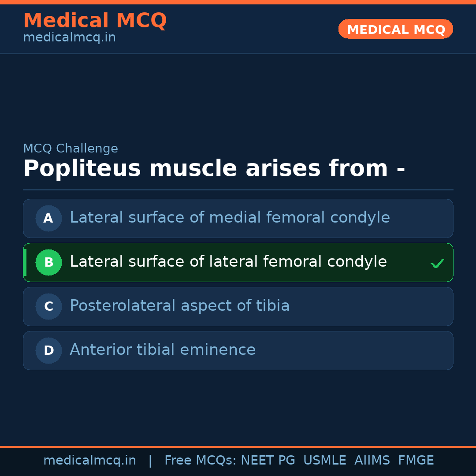This screenshot has height=476, width=476.
Task: Select answer 'Lateral surface of medial femoral condyle'
Action: pos(230,218)
